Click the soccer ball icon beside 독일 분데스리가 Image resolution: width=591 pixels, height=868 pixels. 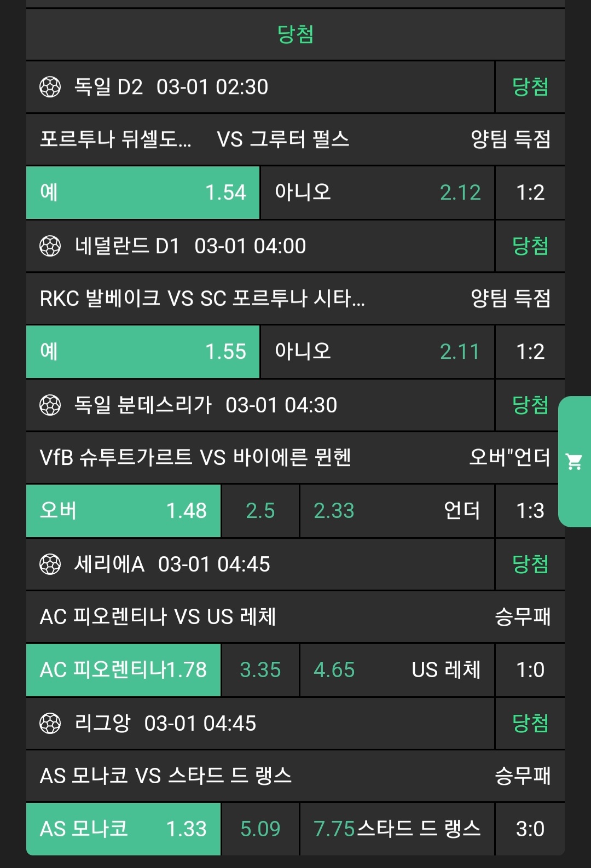coord(50,405)
